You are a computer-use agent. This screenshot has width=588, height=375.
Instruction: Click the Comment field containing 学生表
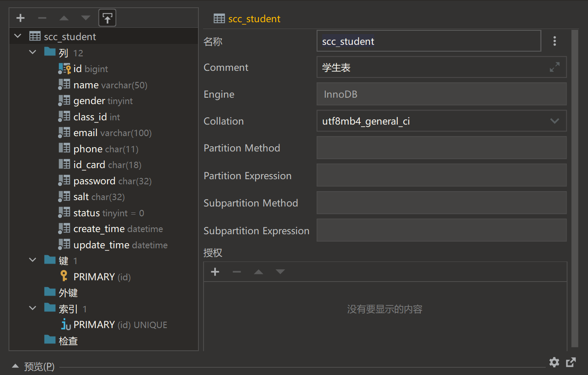(442, 67)
